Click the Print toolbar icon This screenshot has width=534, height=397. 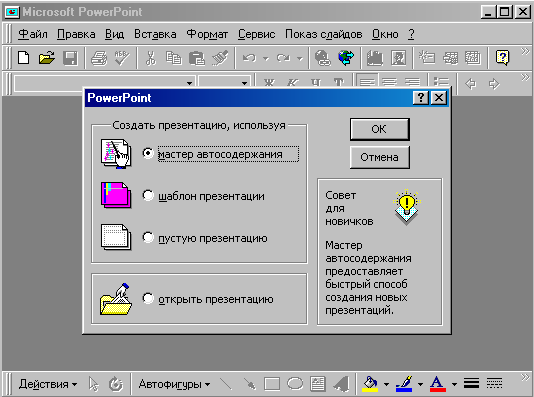[x=99, y=58]
